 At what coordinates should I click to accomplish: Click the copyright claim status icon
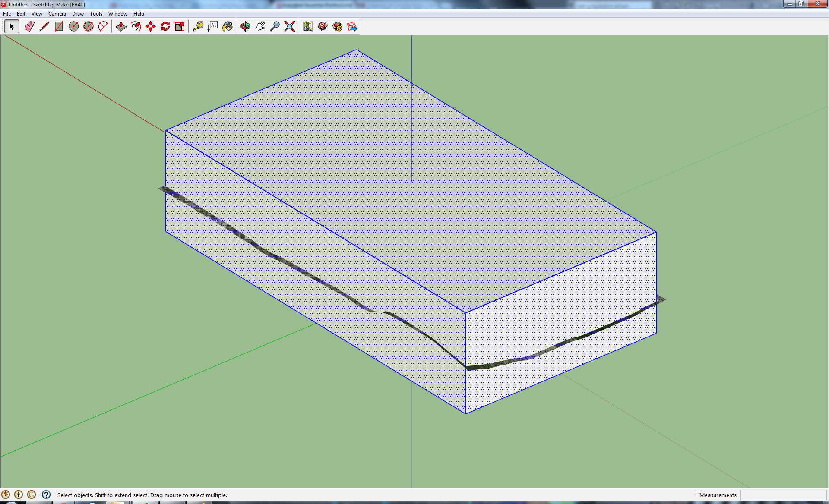(32, 495)
